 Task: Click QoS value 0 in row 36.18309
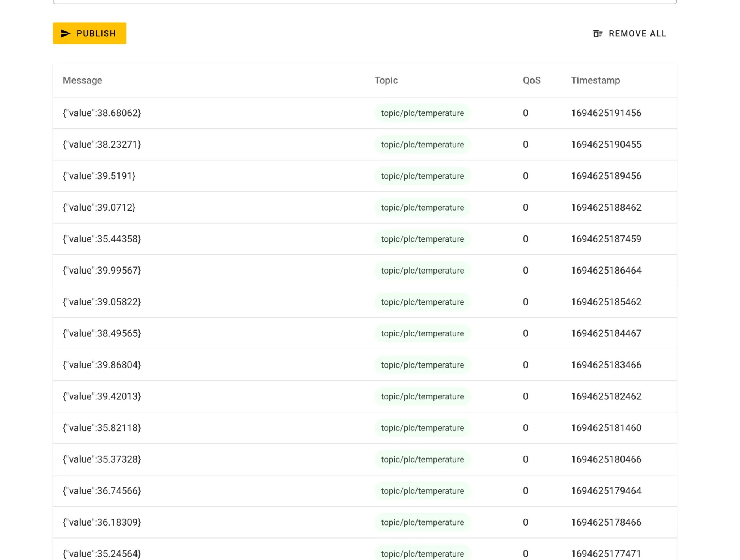(525, 522)
